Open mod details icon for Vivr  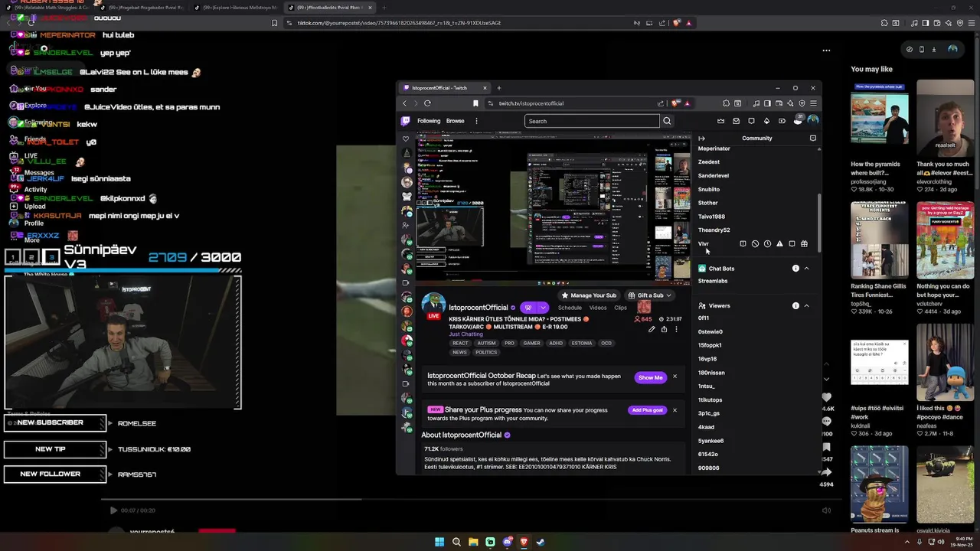click(743, 244)
